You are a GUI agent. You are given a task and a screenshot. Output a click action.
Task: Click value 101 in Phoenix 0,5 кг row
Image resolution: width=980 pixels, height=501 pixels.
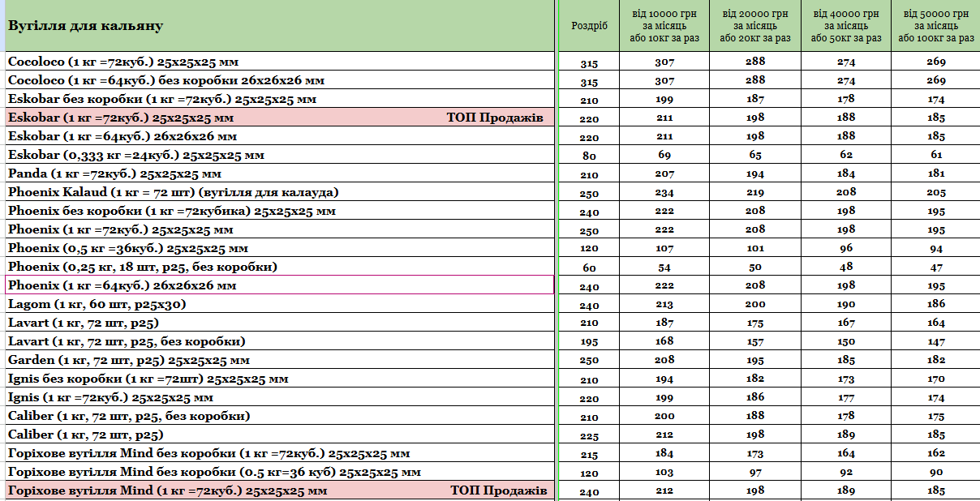pos(755,249)
